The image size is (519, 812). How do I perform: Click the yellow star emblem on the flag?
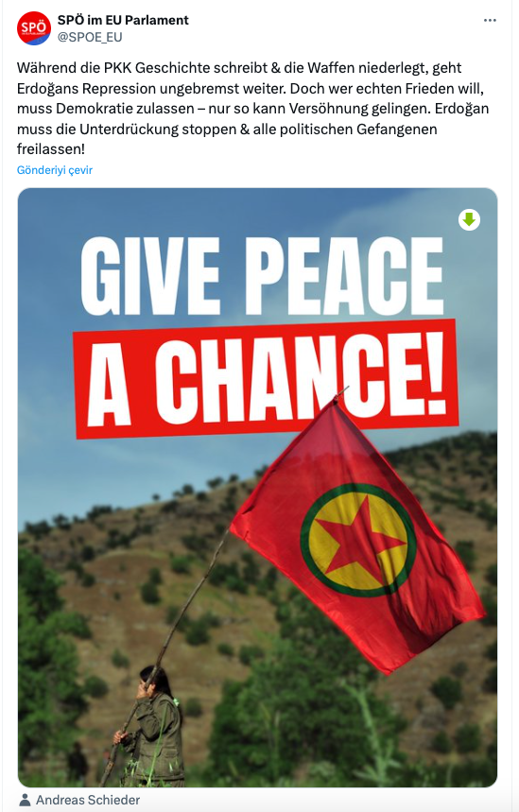[x=358, y=540]
